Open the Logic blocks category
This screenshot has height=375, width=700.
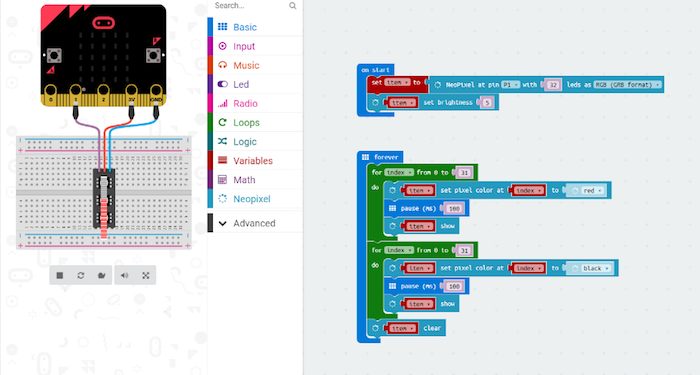(x=255, y=142)
